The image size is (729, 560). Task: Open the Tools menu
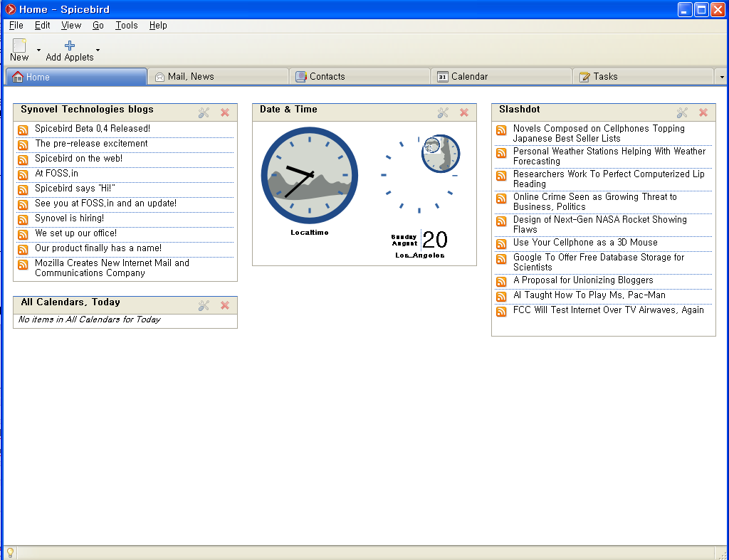pos(127,25)
